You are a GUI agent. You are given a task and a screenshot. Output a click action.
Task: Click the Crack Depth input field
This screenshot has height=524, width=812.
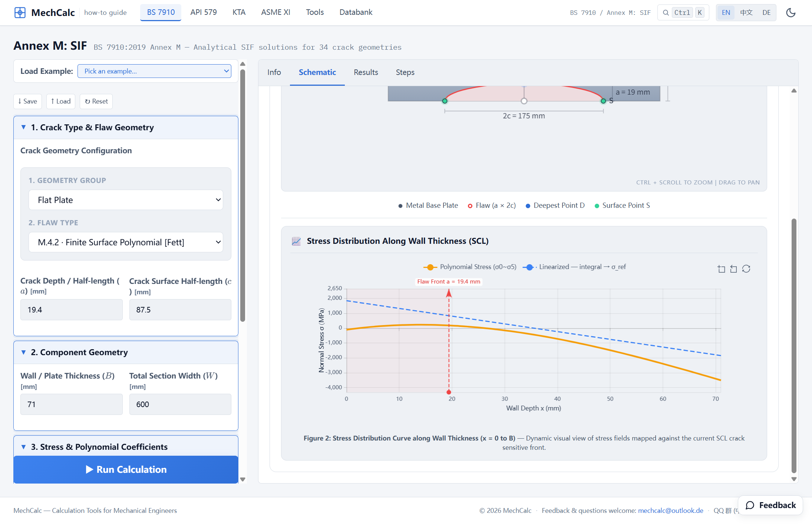[x=72, y=310]
